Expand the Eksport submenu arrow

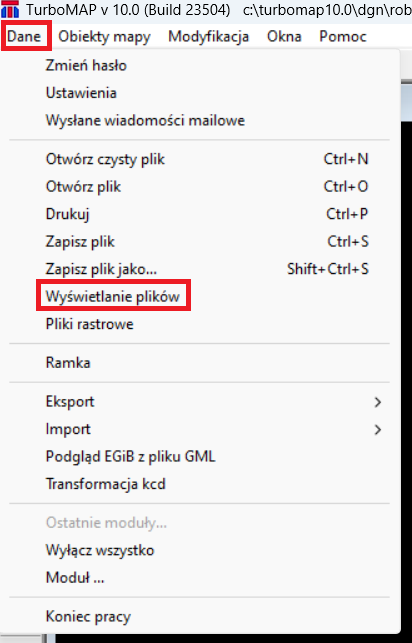pos(378,402)
